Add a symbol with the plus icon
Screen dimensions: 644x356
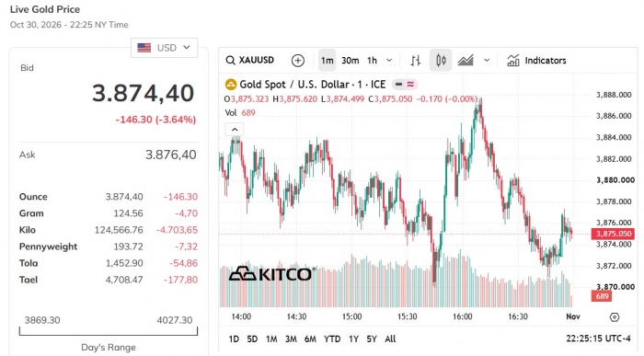tap(298, 61)
